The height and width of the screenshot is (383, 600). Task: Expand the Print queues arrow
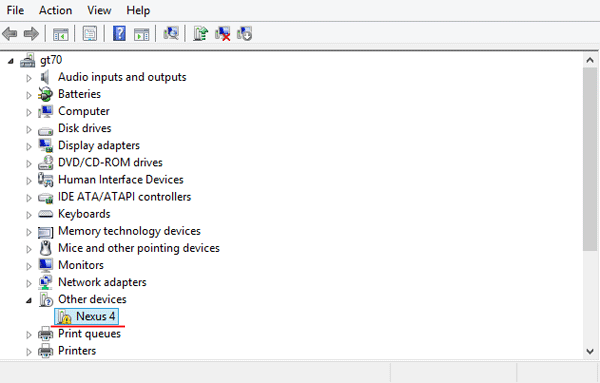29,335
